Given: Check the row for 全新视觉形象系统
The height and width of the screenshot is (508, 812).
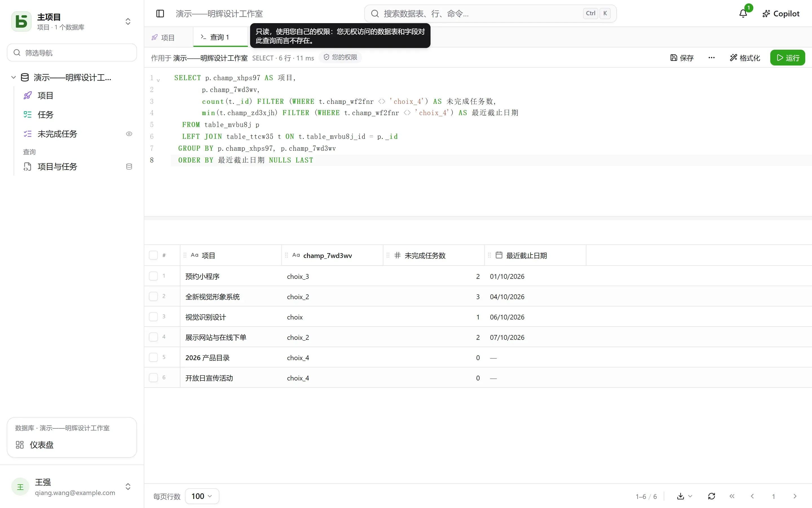Looking at the screenshot, I should [x=153, y=296].
